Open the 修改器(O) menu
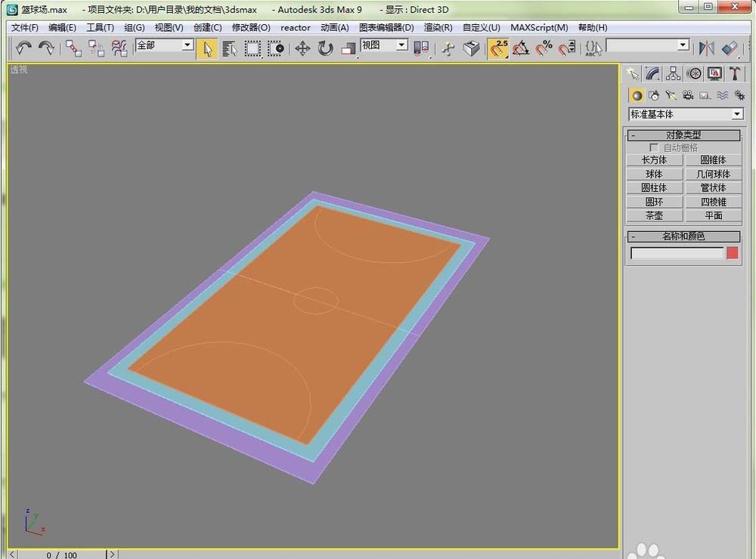Screen dimensions: 756x559 [250, 27]
